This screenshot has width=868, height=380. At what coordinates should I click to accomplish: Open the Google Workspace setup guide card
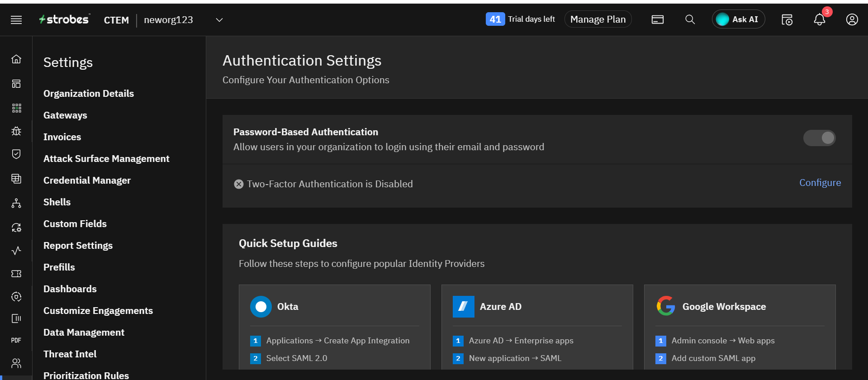tap(740, 326)
